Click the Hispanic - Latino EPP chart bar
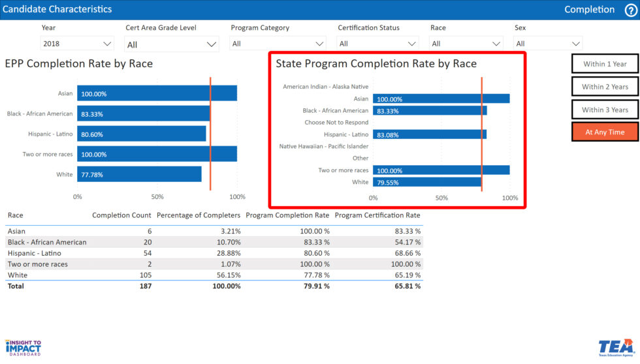Viewport: 640px width, 364px height. (141, 134)
